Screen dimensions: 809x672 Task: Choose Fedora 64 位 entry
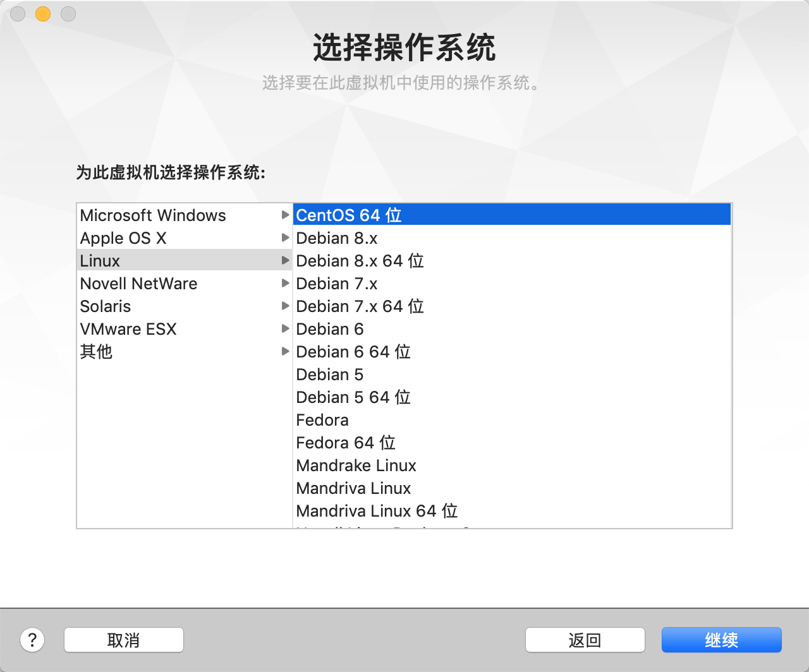point(512,443)
